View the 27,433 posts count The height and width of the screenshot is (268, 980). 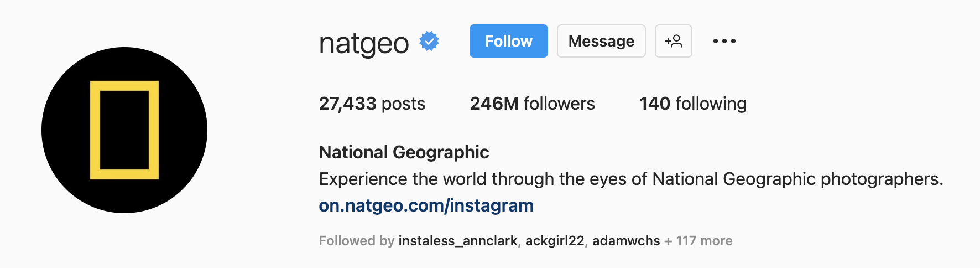click(372, 104)
